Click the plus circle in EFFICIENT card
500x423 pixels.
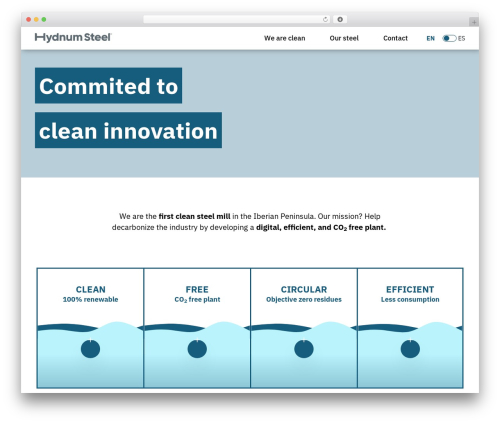410,349
